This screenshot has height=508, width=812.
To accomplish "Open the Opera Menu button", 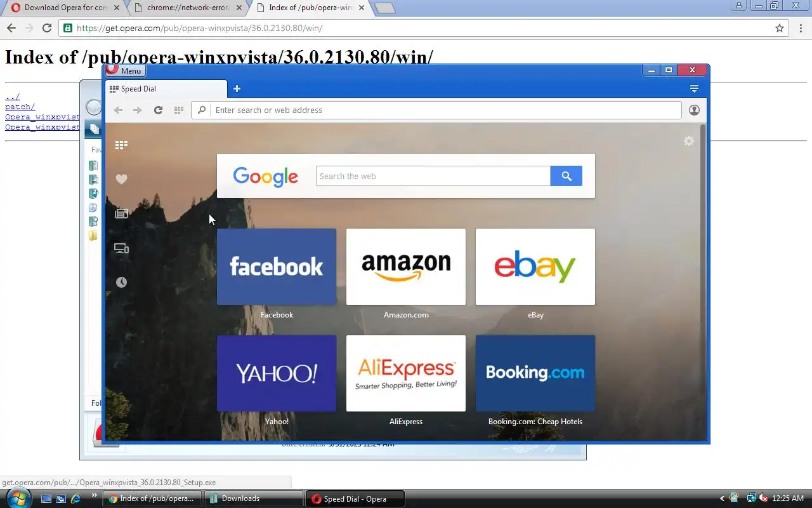I will (x=126, y=70).
